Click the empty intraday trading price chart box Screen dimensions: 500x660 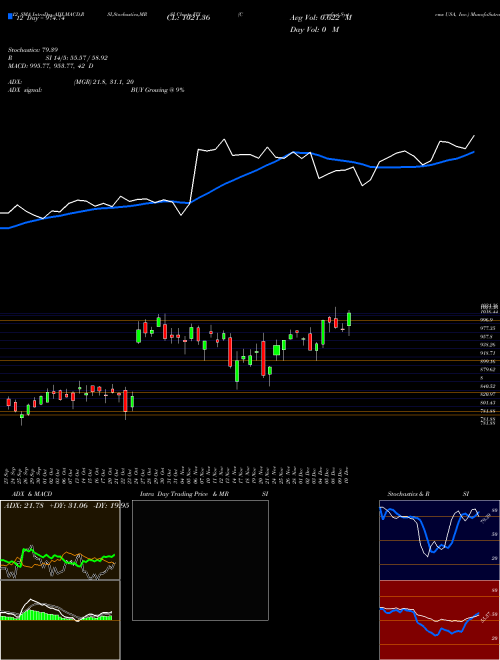pyautogui.click(x=200, y=560)
